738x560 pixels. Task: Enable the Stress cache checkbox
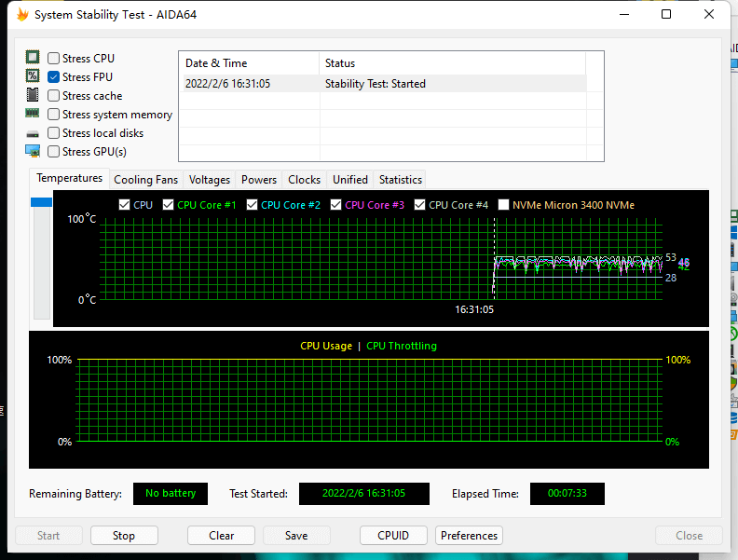54,96
